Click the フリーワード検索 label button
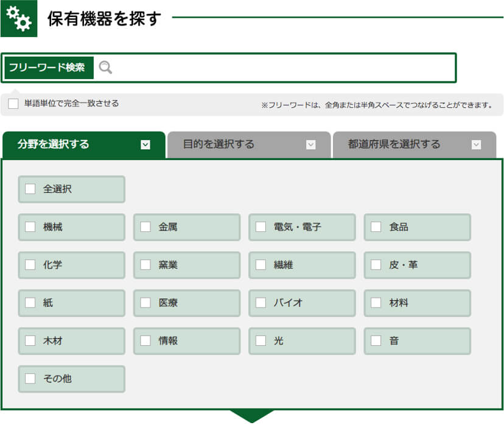 click(49, 68)
